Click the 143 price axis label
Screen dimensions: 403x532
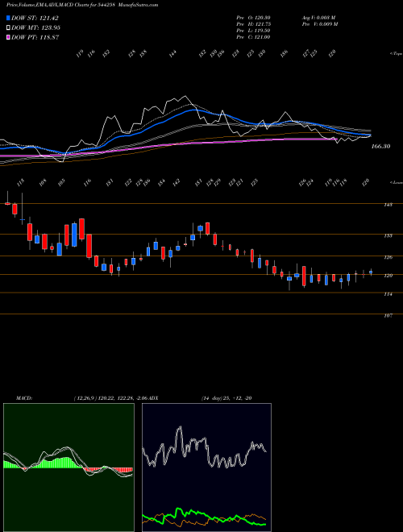coord(388,205)
